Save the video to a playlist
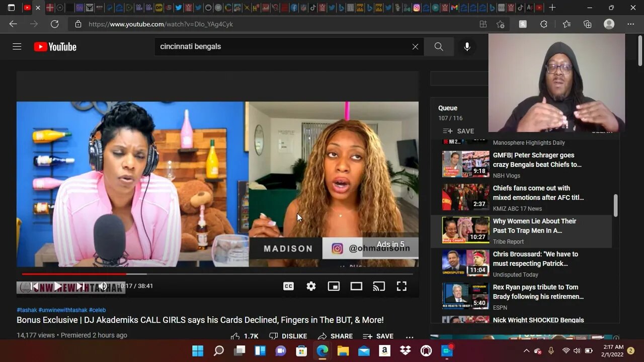 378,336
